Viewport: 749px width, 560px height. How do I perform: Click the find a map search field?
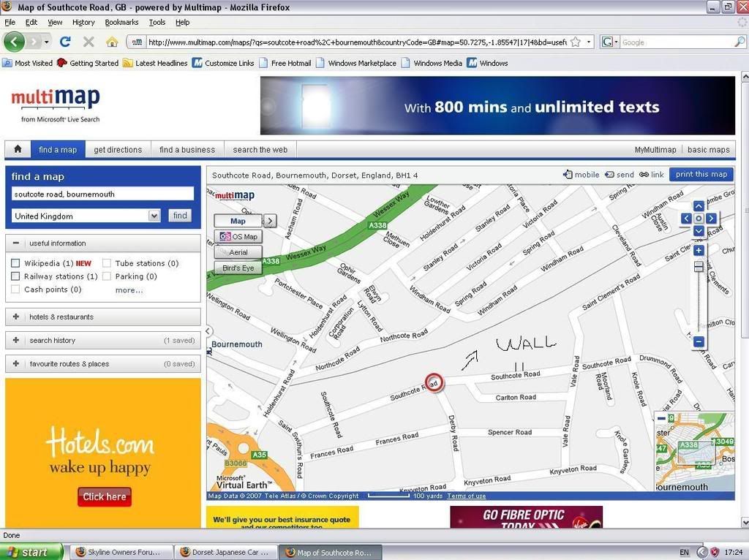pos(102,194)
